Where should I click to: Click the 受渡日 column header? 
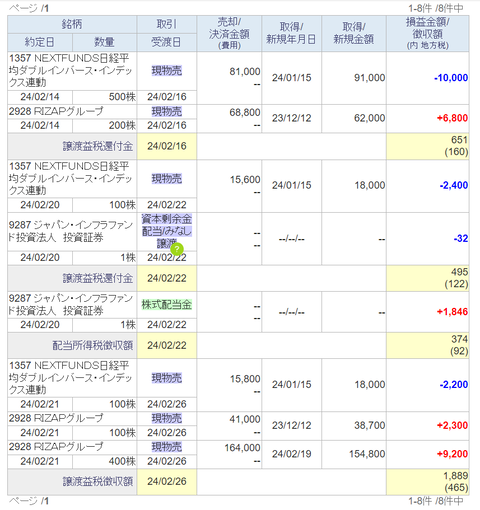tap(166, 42)
